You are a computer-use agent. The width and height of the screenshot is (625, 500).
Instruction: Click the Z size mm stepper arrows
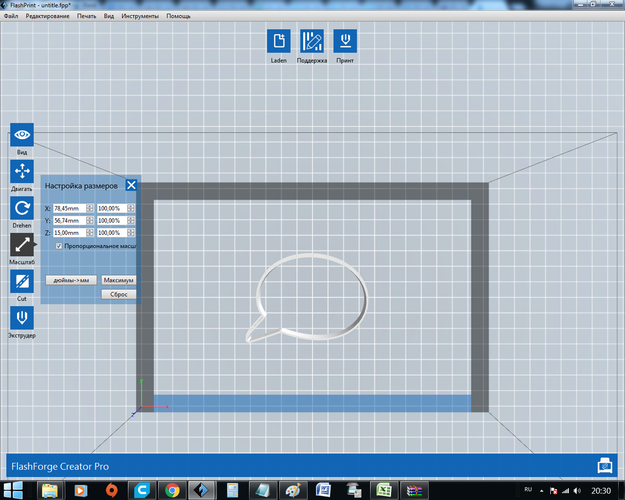tap(90, 232)
